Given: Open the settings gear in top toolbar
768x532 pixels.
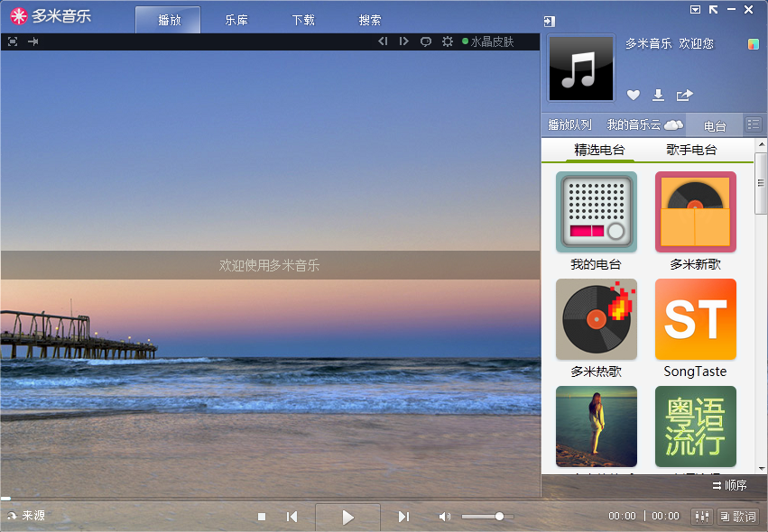Looking at the screenshot, I should [x=448, y=41].
